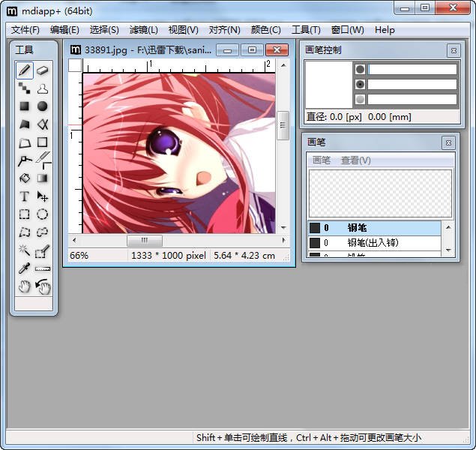Screen dimensions: 476x450
Task: Minimize the 33891.jpg document window
Action: [x=227, y=49]
